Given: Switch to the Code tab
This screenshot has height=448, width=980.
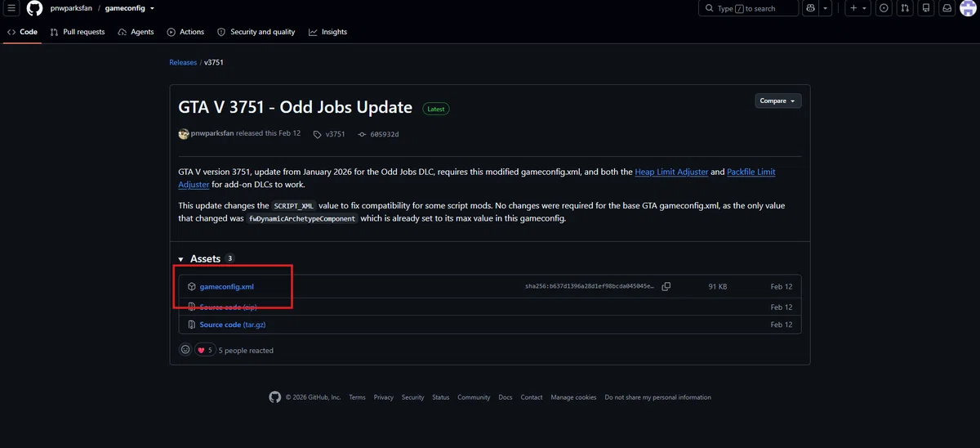Looking at the screenshot, I should click(23, 32).
